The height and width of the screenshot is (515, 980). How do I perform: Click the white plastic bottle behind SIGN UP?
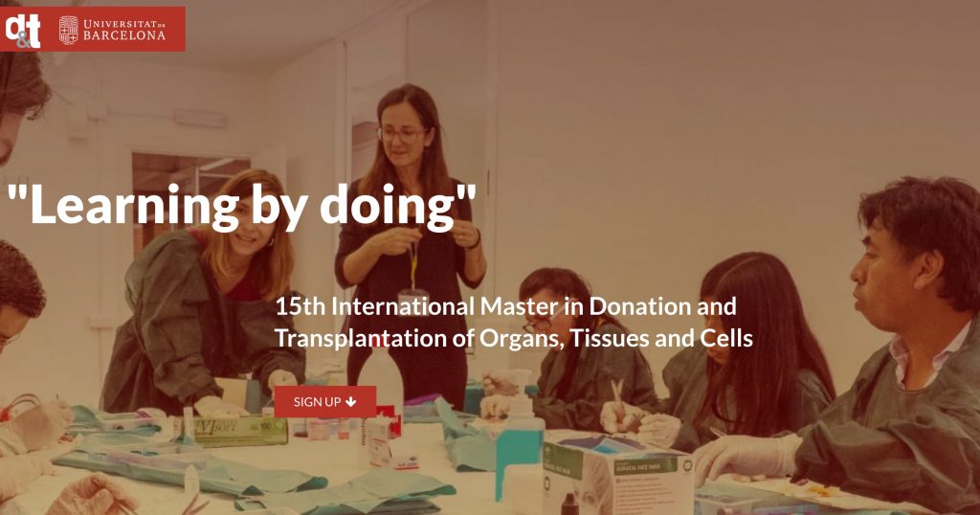pos(380,375)
